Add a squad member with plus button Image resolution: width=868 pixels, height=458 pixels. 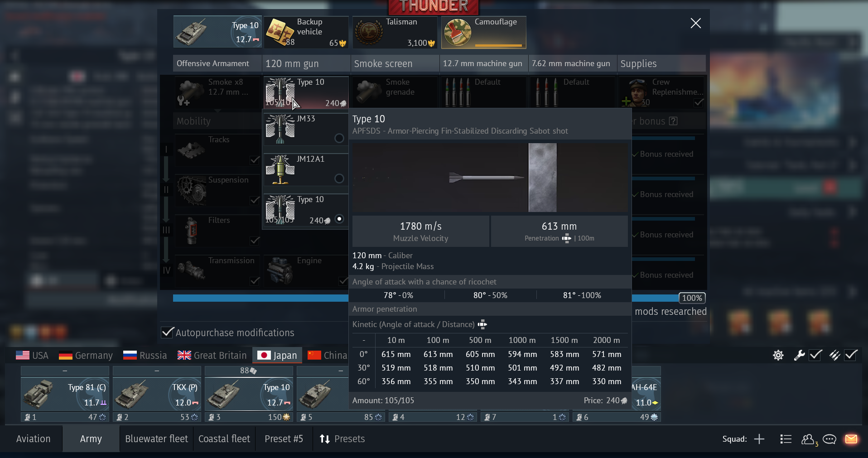pos(759,439)
